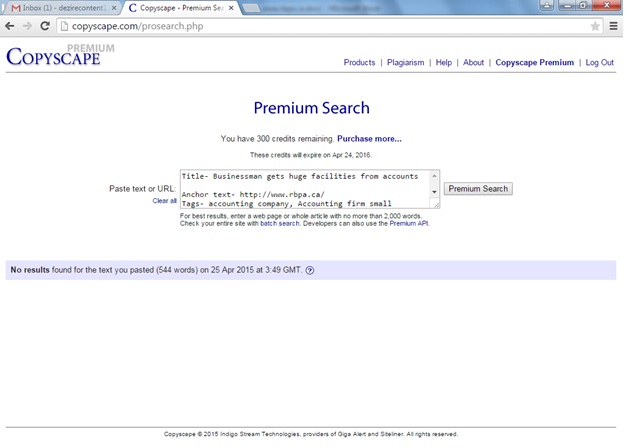Click the browser back arrow
Screen dimensions: 630x448
(x=10, y=26)
